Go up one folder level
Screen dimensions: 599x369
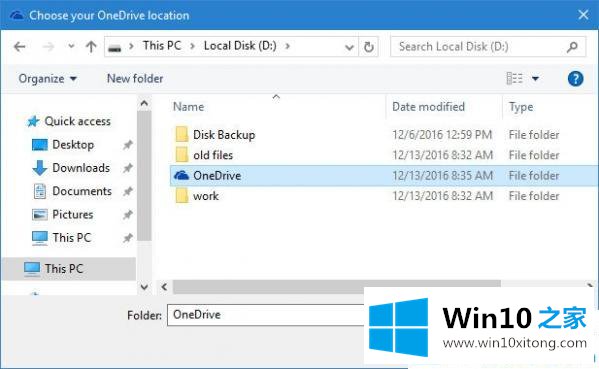(x=91, y=47)
